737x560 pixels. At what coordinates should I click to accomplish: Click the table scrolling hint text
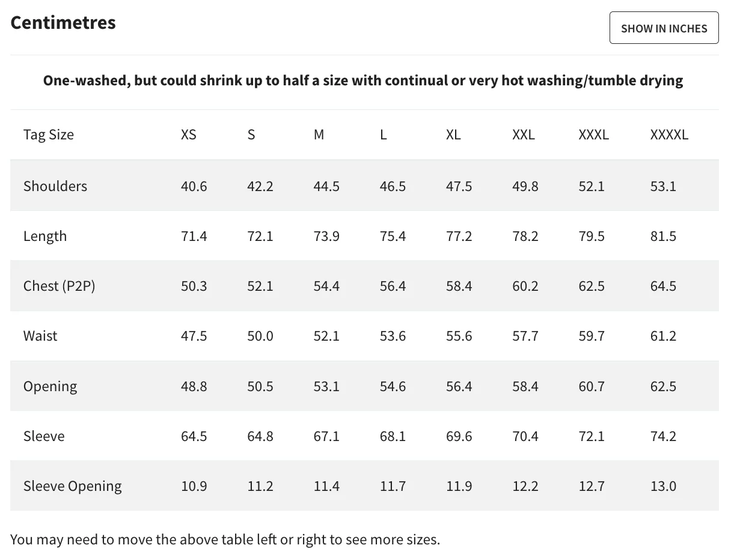[225, 540]
